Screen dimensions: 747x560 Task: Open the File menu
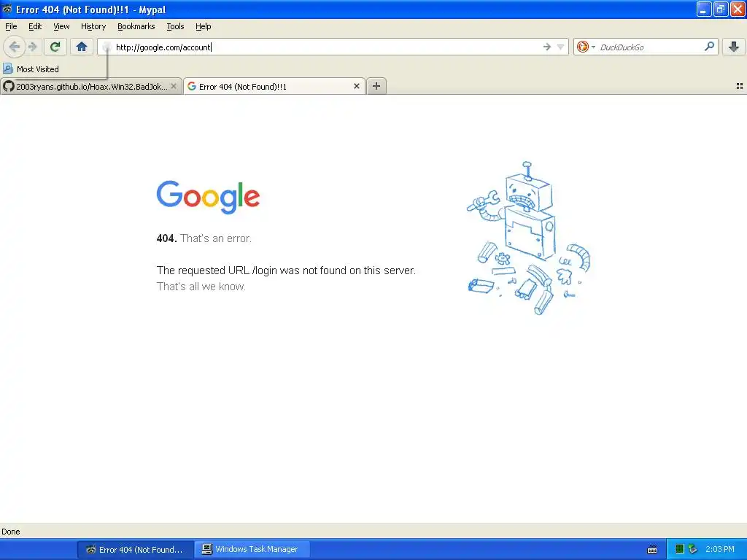[x=11, y=26]
